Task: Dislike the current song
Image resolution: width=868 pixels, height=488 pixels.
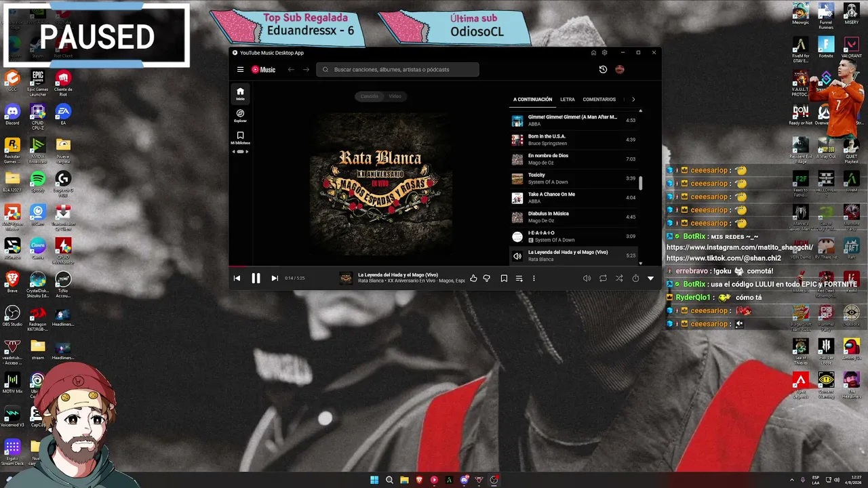Action: (x=486, y=278)
